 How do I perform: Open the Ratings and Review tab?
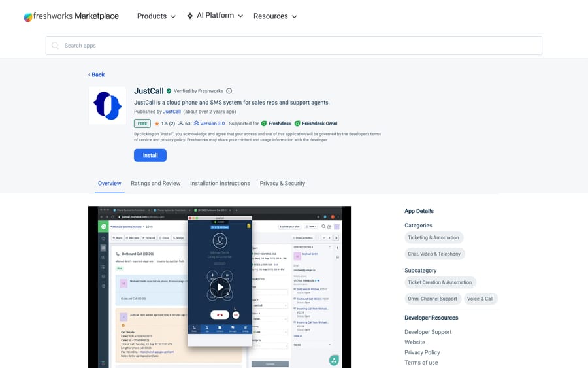point(155,184)
